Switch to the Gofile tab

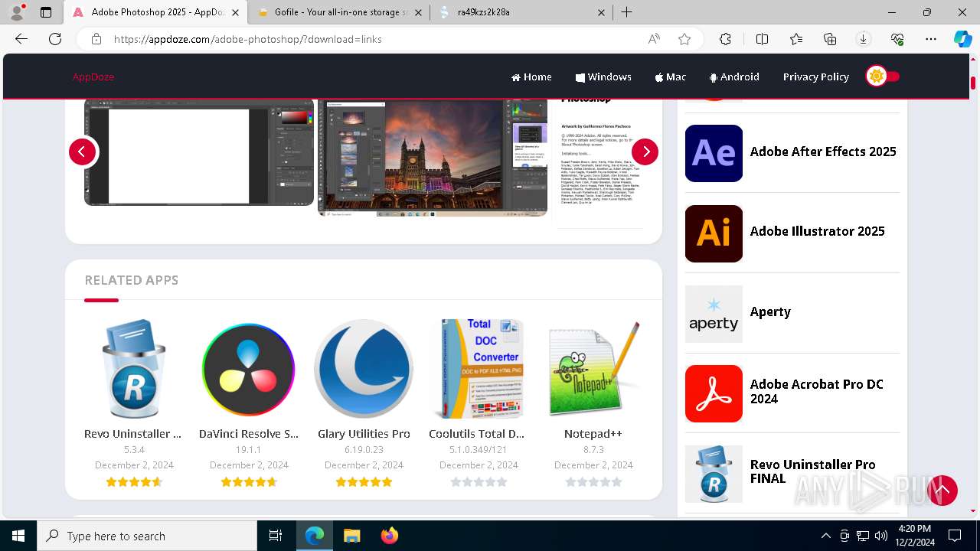coord(338,12)
